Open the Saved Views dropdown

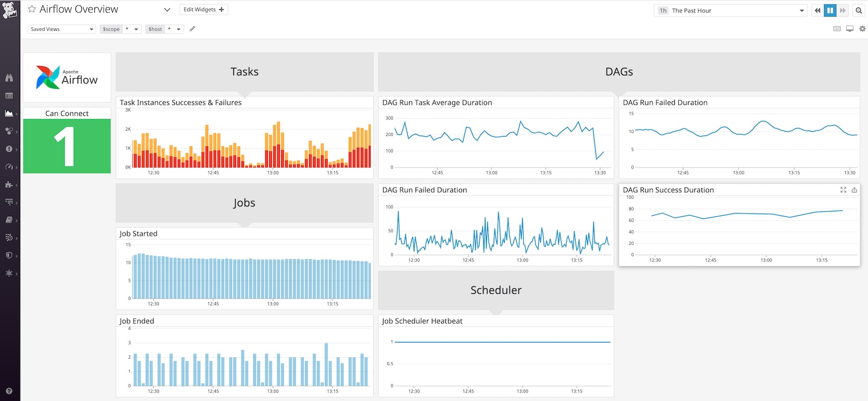61,29
